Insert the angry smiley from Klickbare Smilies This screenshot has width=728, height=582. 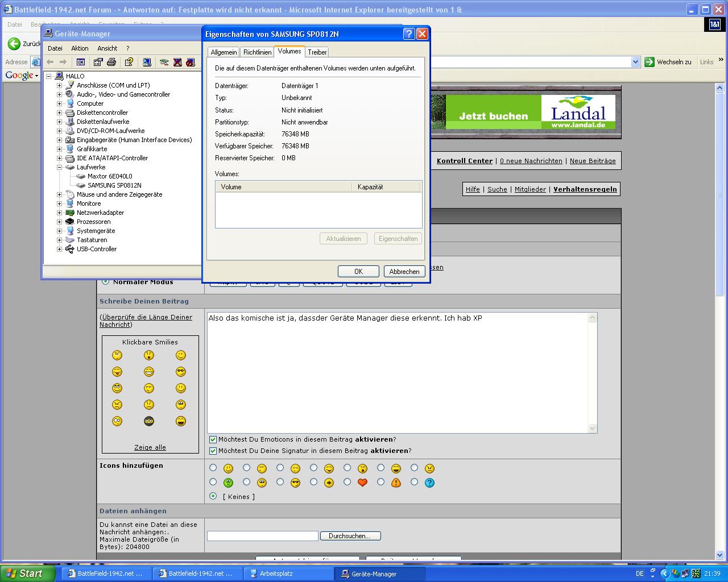pos(117,405)
